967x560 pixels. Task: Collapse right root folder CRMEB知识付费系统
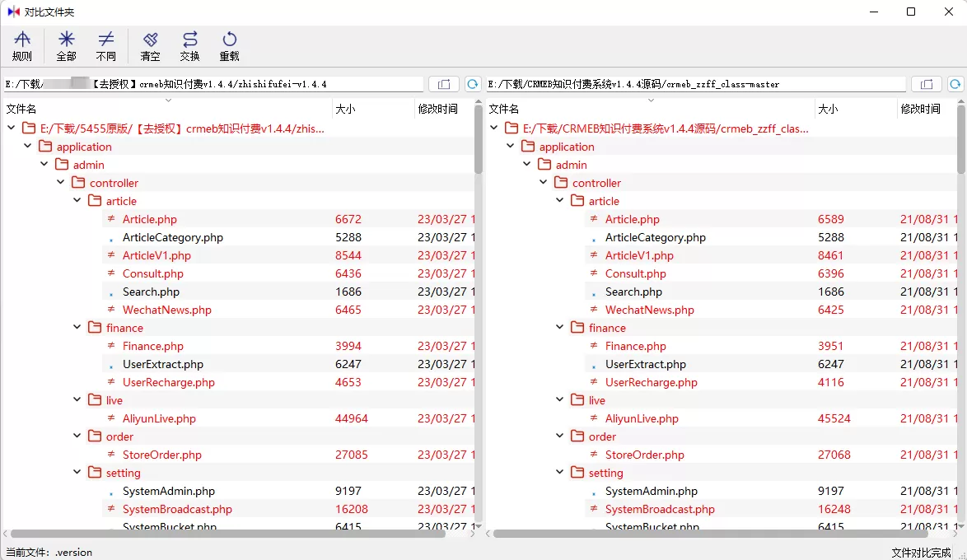tap(494, 128)
